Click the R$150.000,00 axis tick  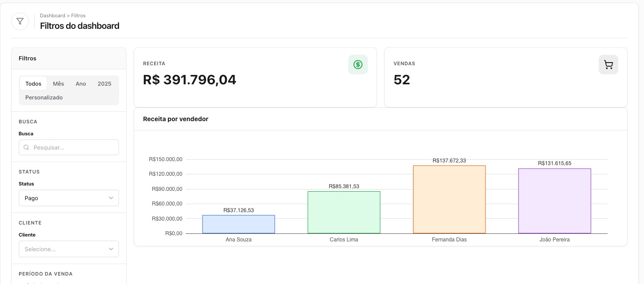166,159
